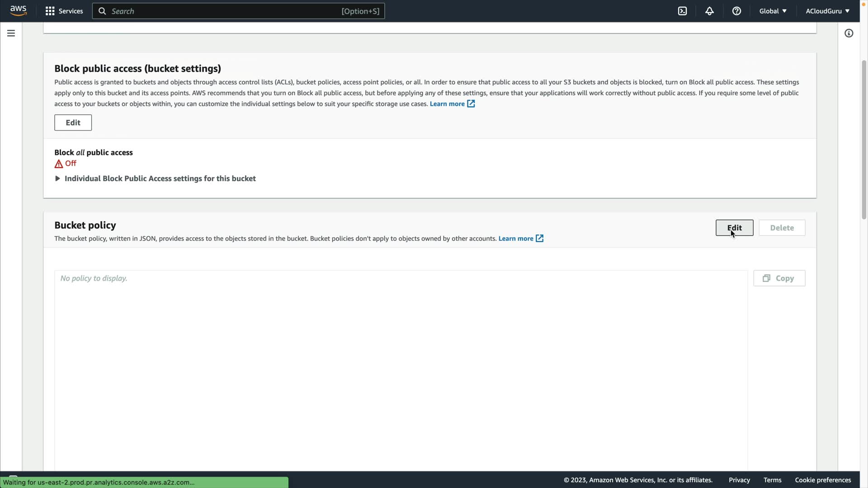This screenshot has width=868, height=488.
Task: Open Cookie preferences in footer
Action: [x=823, y=480]
